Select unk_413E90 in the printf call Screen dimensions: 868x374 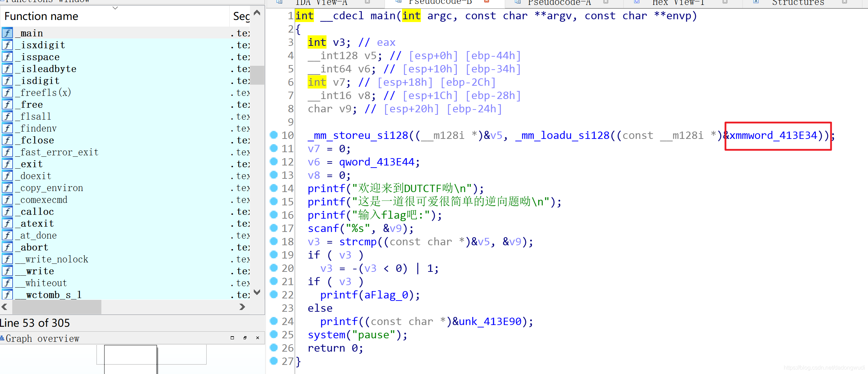pos(490,322)
